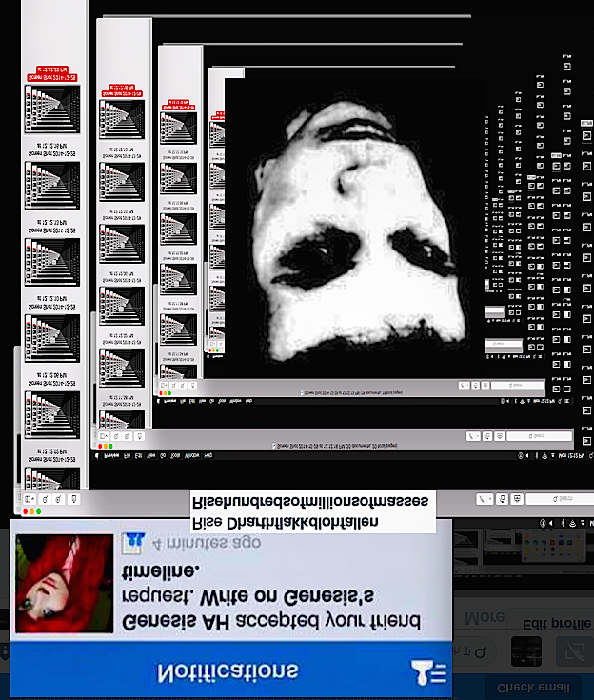Open markup pen dropdown in middle Preview window
Viewport: 594px width, 700px height.
click(x=473, y=436)
